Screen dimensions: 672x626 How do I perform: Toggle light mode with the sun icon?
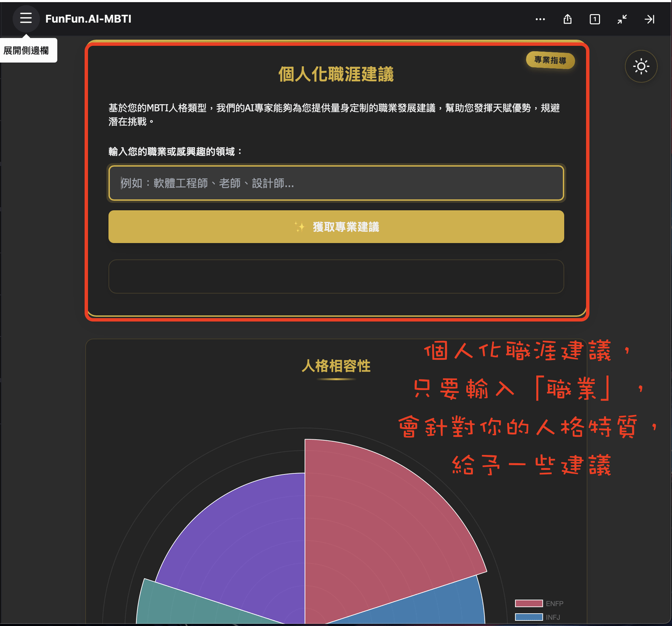tap(641, 67)
